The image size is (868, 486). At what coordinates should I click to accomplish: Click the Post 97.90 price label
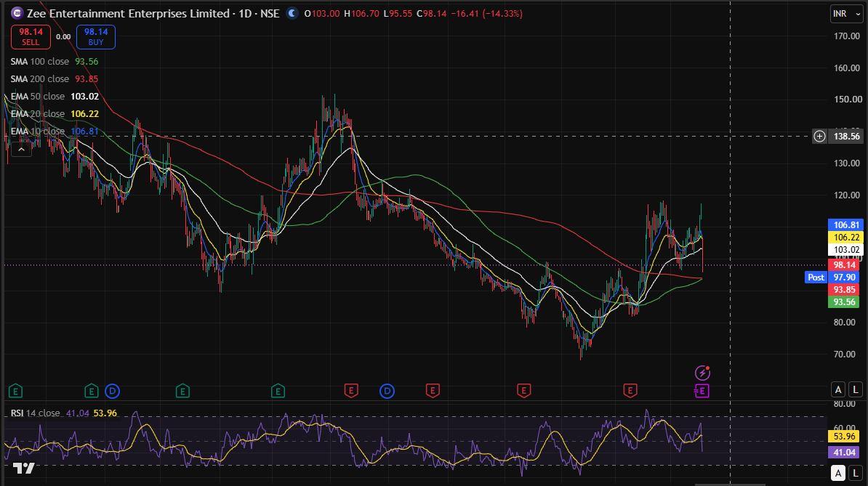[x=834, y=277]
